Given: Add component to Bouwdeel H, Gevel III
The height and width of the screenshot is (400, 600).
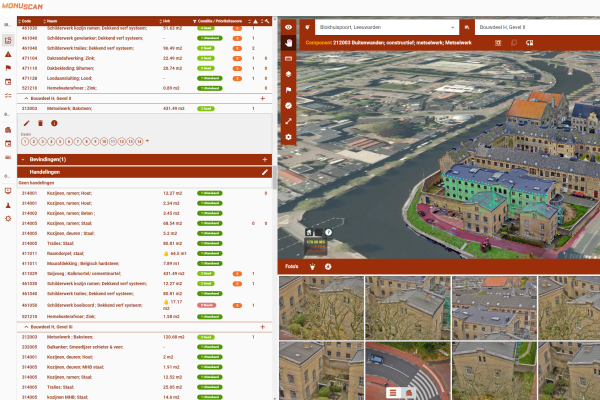Looking at the screenshot, I should (x=262, y=327).
